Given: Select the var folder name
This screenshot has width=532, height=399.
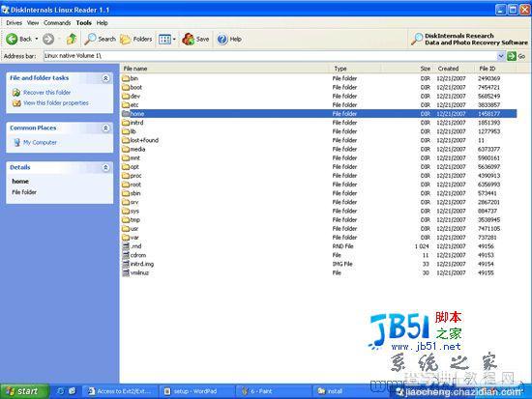Looking at the screenshot, I should tap(134, 238).
